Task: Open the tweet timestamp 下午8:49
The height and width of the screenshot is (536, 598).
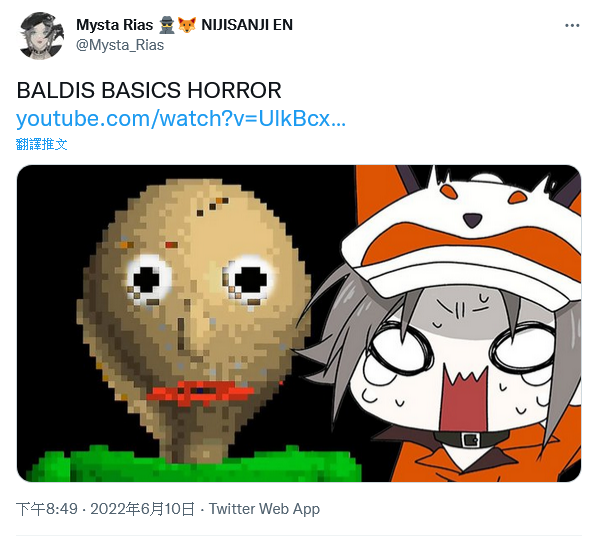Action: 47,509
